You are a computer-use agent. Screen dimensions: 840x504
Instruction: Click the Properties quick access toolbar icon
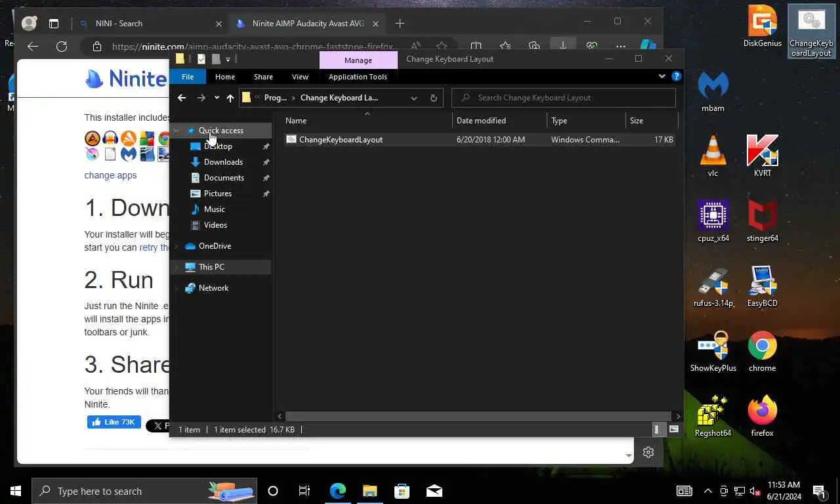[201, 59]
